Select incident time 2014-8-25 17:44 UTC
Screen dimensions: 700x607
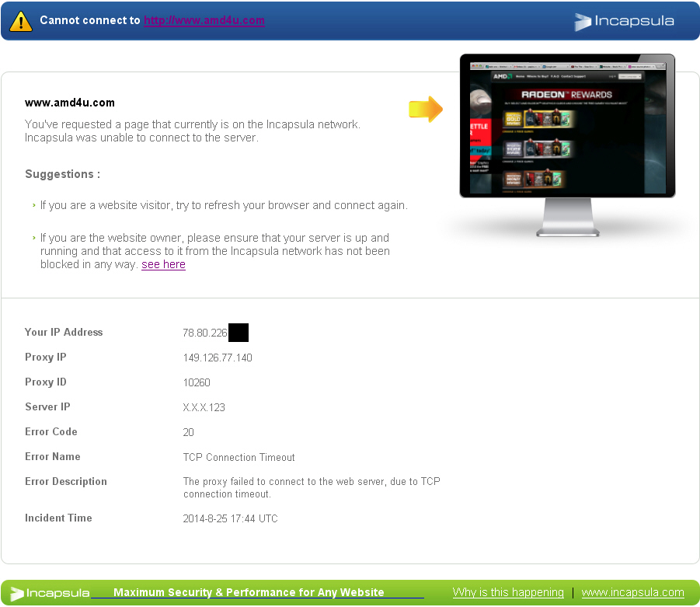[231, 518]
